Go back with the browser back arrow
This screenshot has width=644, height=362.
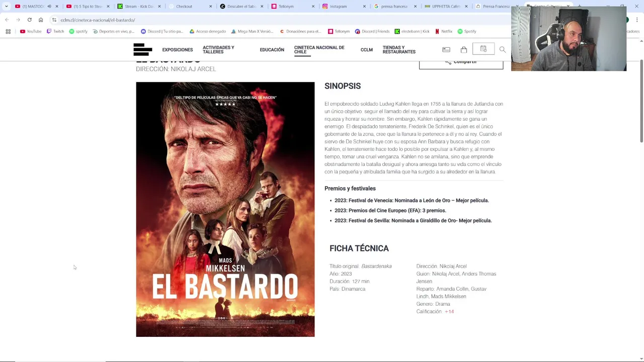tap(7, 20)
